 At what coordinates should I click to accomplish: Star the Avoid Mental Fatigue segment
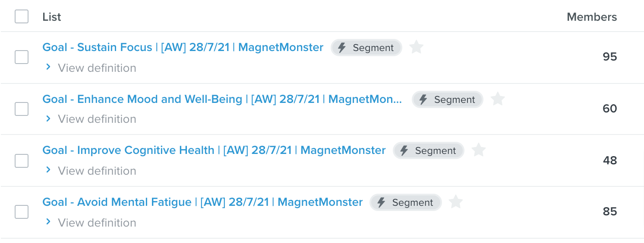click(x=456, y=202)
